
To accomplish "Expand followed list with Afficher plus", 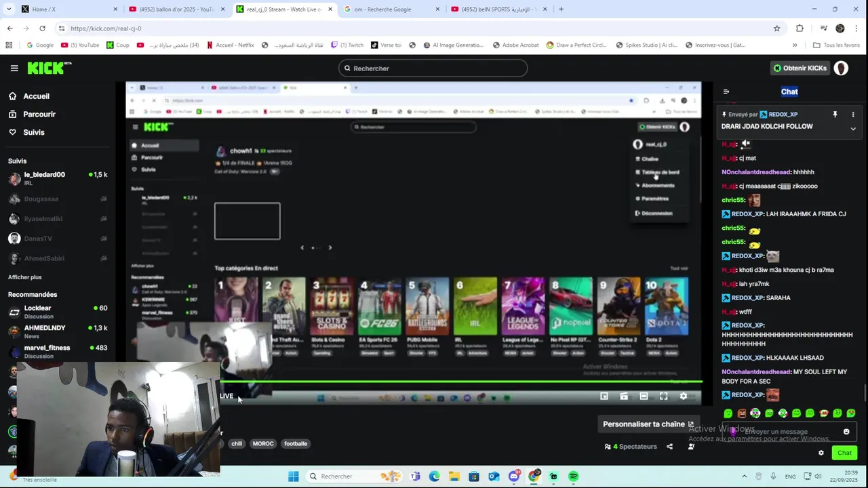I will coord(25,277).
